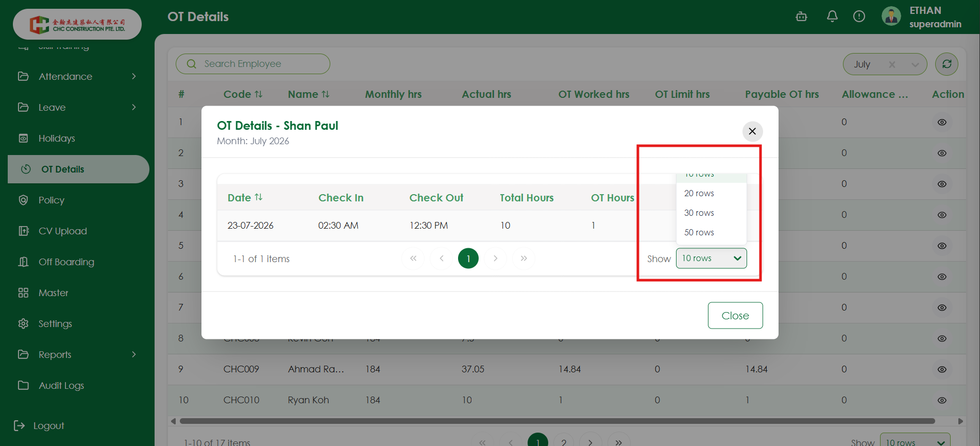
Task: Go to page 2 of employee list
Action: (564, 442)
